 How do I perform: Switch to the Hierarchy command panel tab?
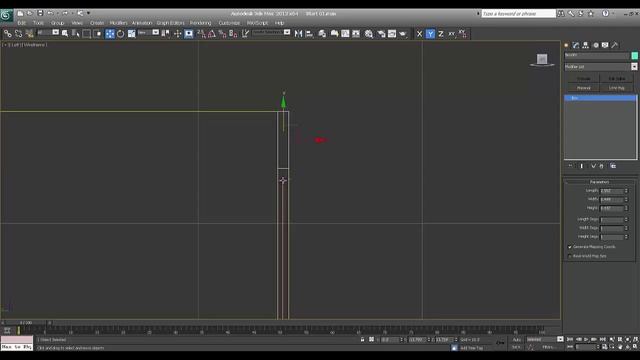[586, 45]
